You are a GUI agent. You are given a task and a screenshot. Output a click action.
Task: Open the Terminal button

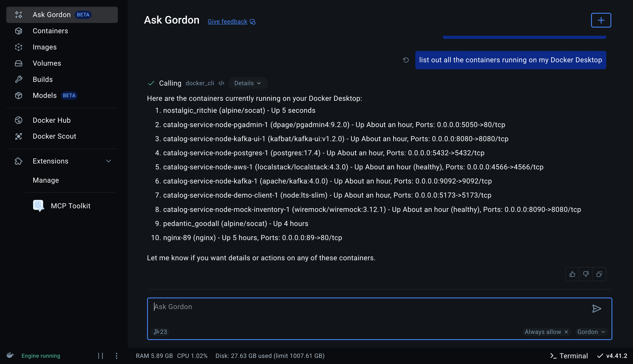[x=569, y=356]
